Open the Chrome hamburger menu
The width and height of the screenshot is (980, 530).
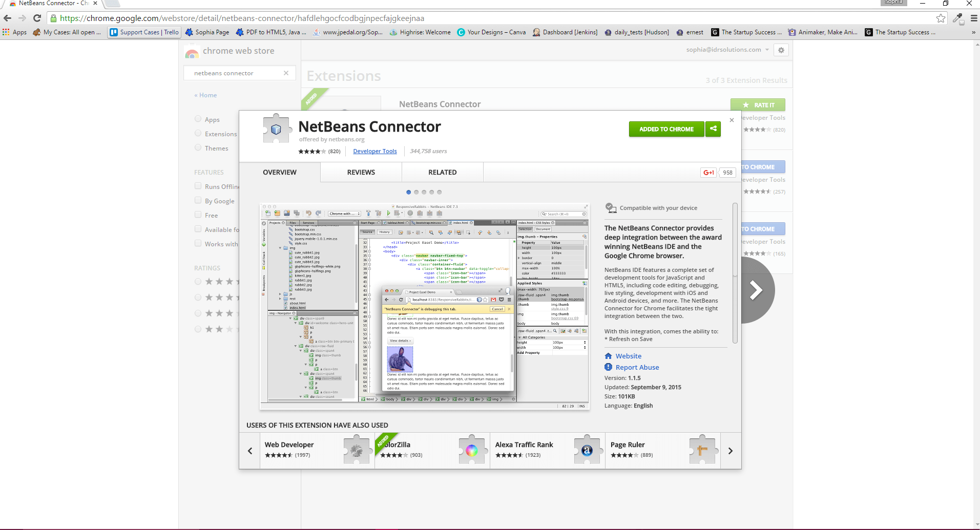(x=974, y=18)
